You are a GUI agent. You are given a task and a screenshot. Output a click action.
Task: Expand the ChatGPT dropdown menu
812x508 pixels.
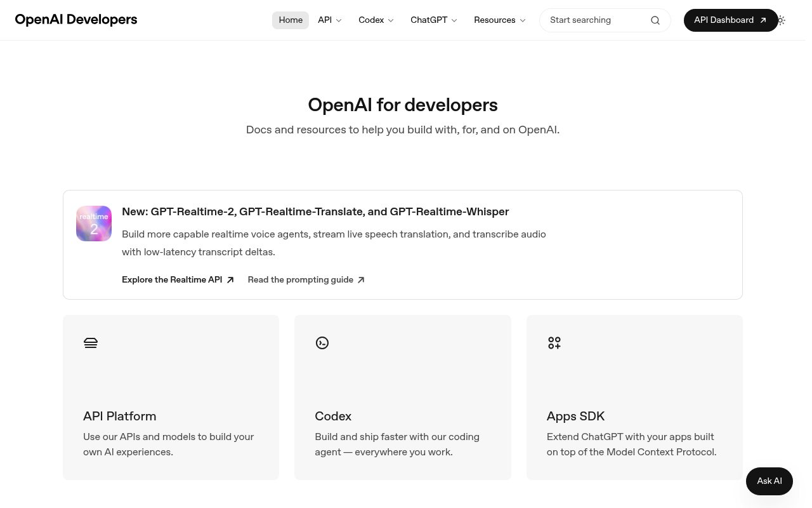(434, 20)
